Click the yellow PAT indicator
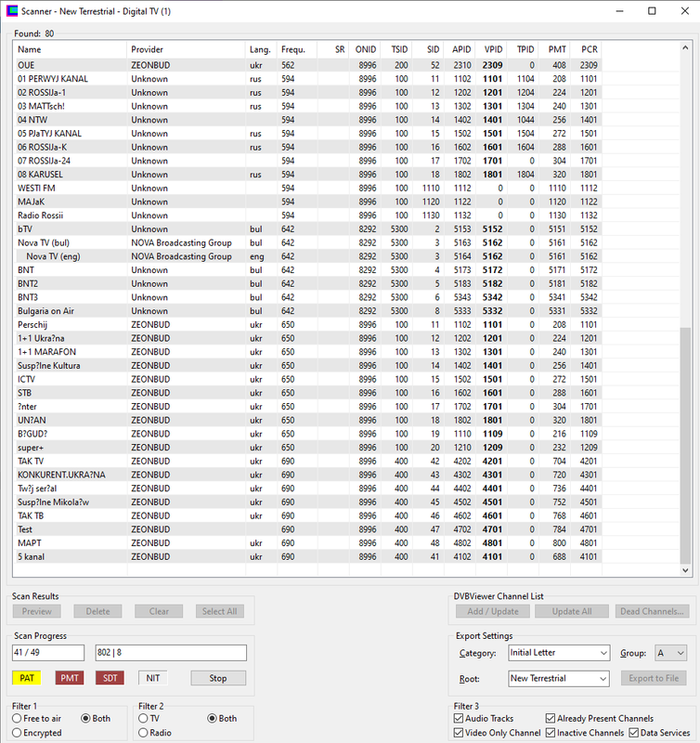 pyautogui.click(x=27, y=678)
